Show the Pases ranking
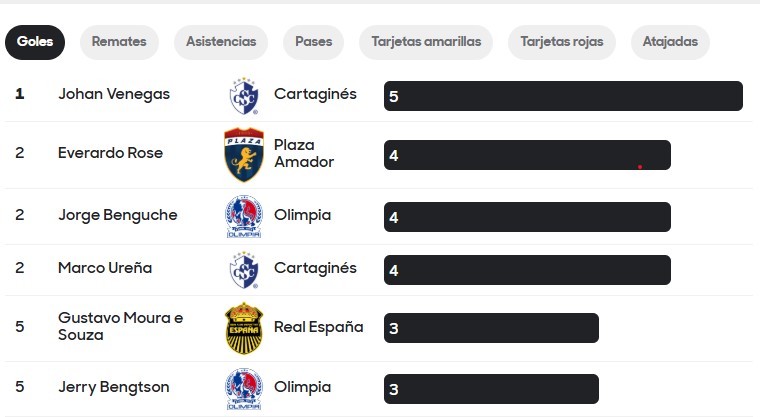The height and width of the screenshot is (417, 760). (x=314, y=42)
